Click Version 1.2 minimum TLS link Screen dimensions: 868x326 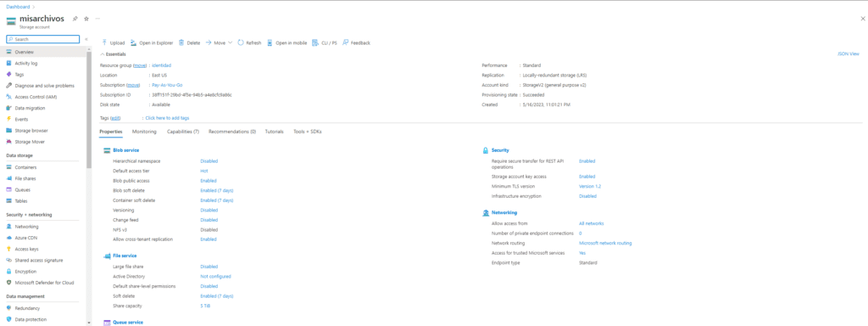click(590, 186)
